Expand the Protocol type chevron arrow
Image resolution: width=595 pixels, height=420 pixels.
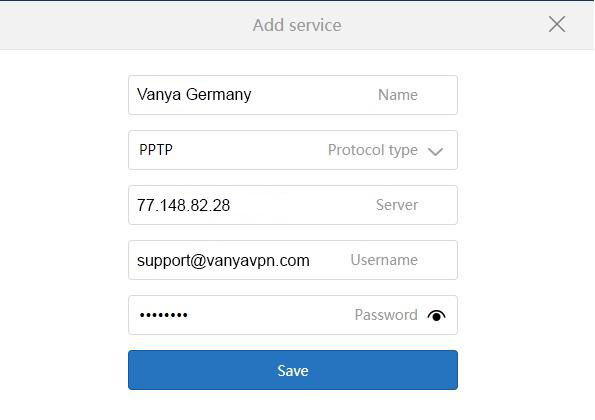click(435, 152)
